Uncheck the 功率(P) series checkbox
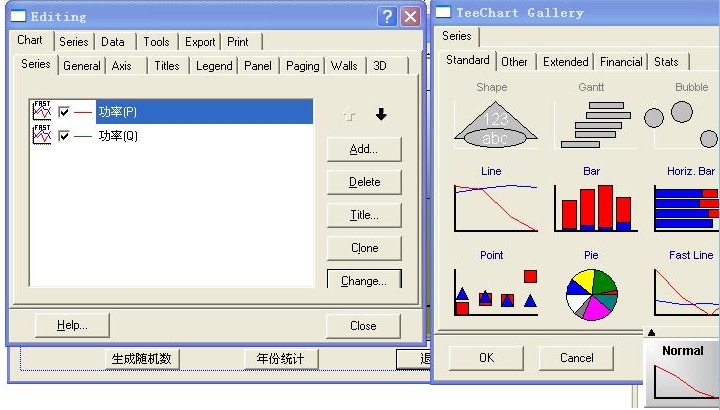Image resolution: width=720 pixels, height=410 pixels. click(65, 112)
